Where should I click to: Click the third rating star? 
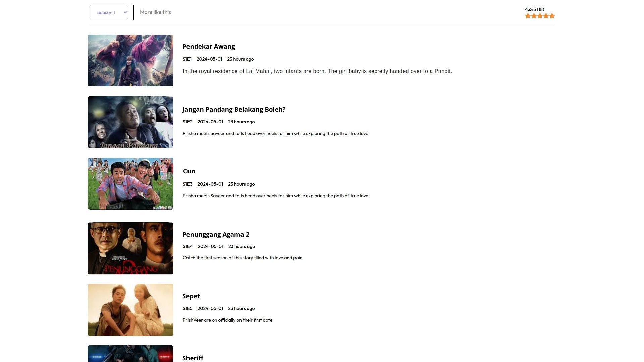[x=540, y=16]
